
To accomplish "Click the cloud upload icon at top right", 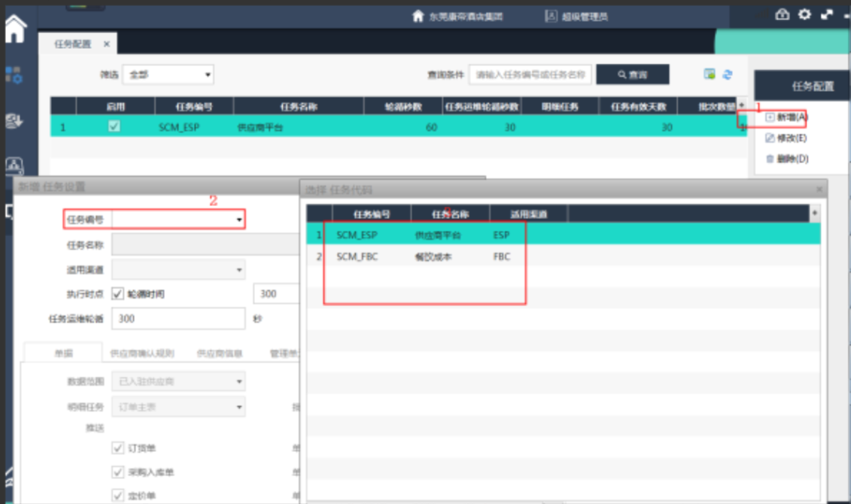I will [x=783, y=14].
